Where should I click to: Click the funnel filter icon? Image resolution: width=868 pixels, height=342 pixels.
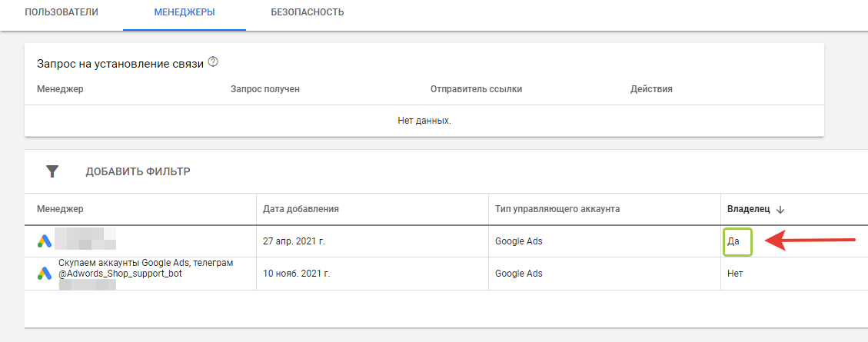click(x=52, y=171)
